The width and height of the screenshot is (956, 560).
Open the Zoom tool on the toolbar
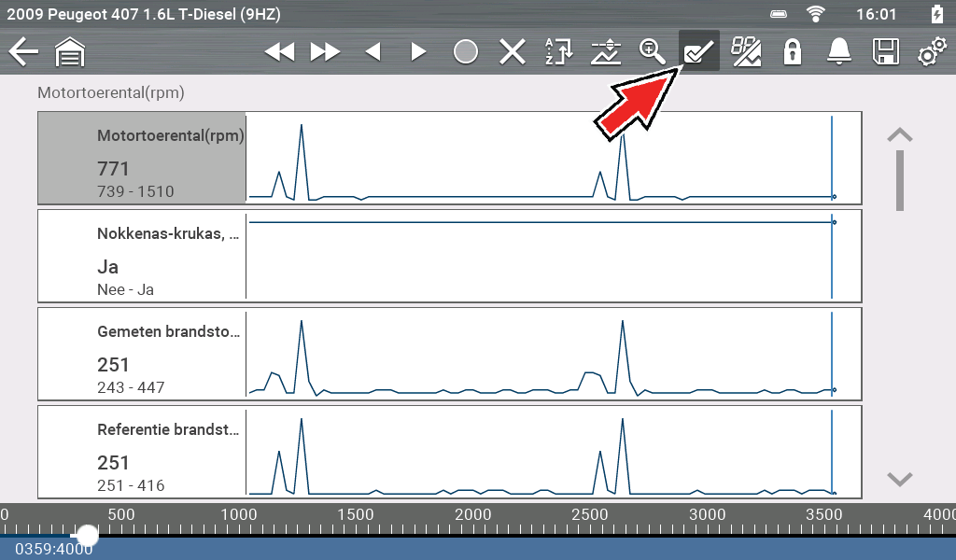click(x=652, y=51)
